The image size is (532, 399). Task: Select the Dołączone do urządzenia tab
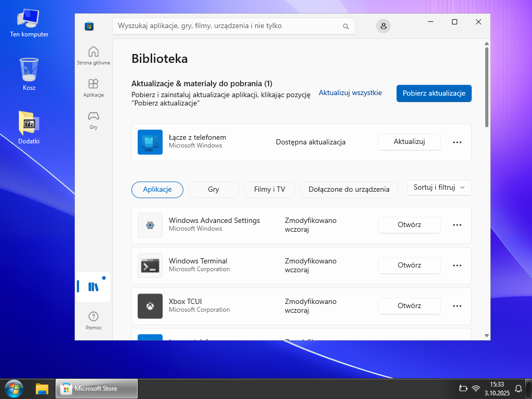click(x=349, y=190)
